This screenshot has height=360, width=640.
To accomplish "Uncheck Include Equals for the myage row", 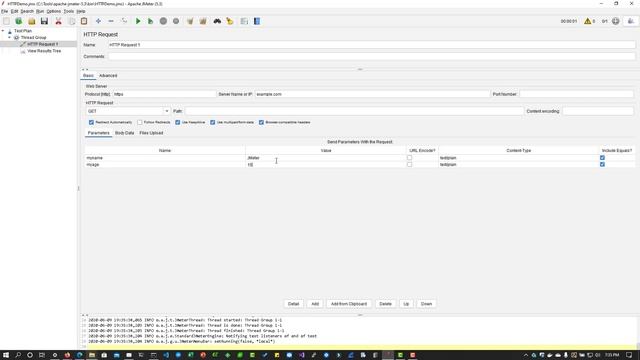I will [602, 164].
